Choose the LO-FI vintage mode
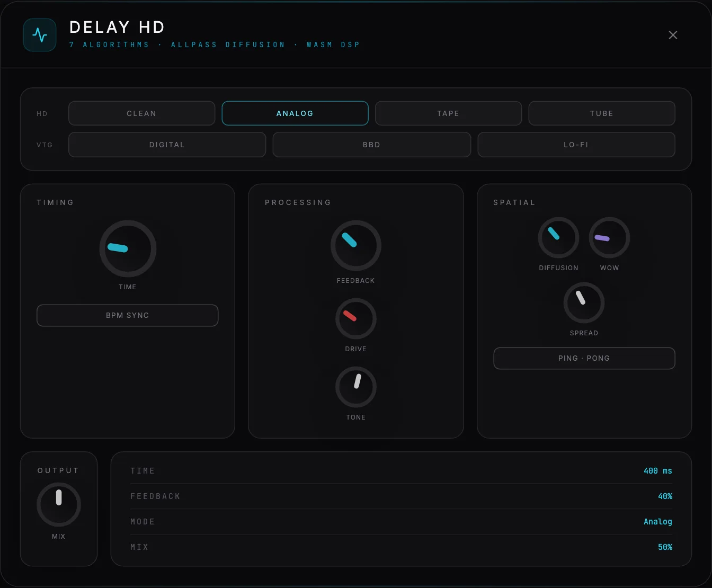The height and width of the screenshot is (588, 712). tap(576, 145)
